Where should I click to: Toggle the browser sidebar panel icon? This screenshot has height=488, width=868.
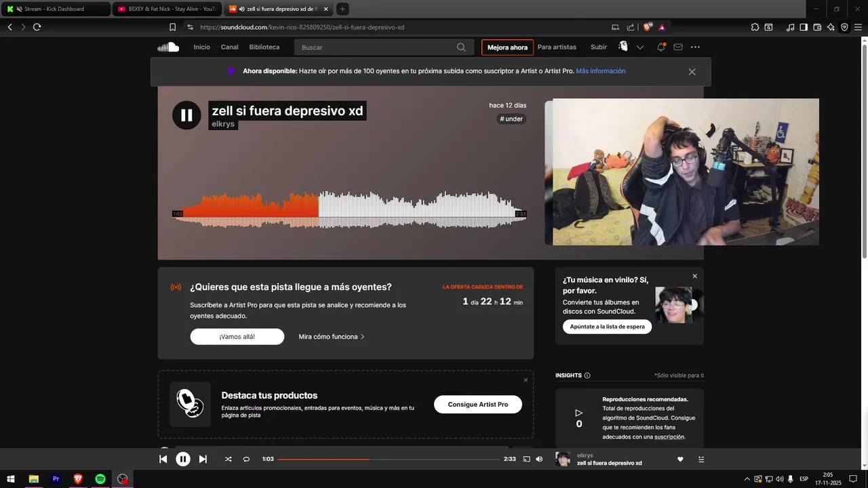coord(804,27)
